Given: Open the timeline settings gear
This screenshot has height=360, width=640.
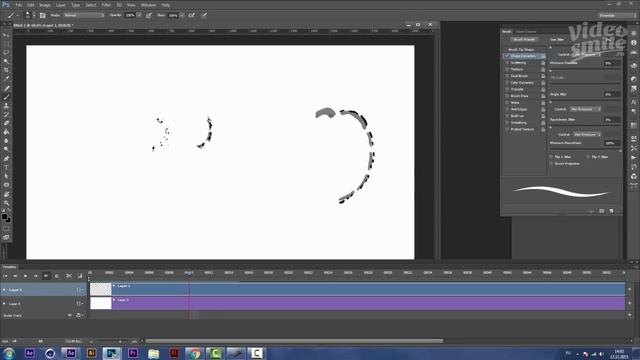Looking at the screenshot, I should (57, 276).
